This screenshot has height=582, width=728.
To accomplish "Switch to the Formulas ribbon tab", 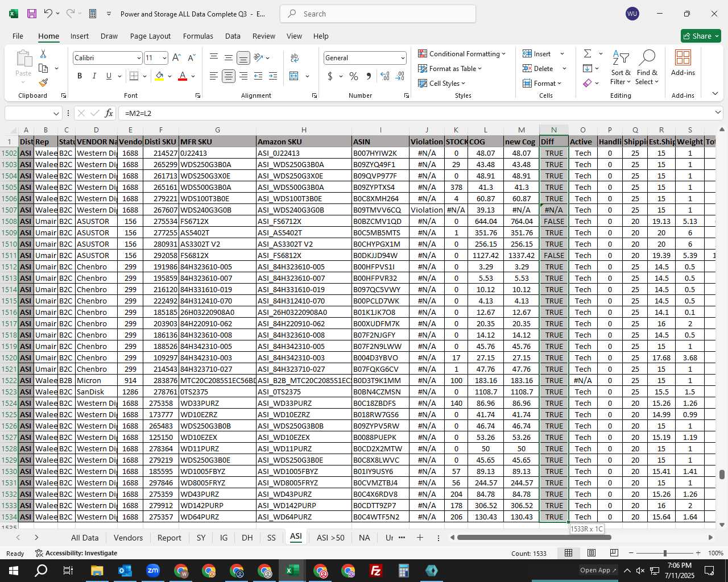I will point(198,36).
